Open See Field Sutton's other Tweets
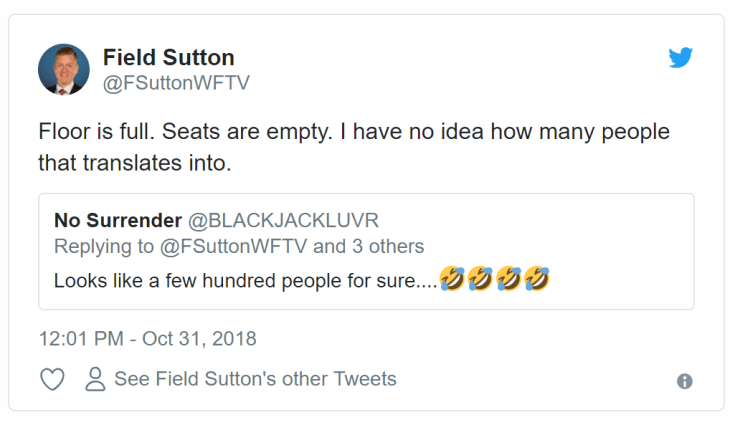This screenshot has height=425, width=735. point(255,379)
